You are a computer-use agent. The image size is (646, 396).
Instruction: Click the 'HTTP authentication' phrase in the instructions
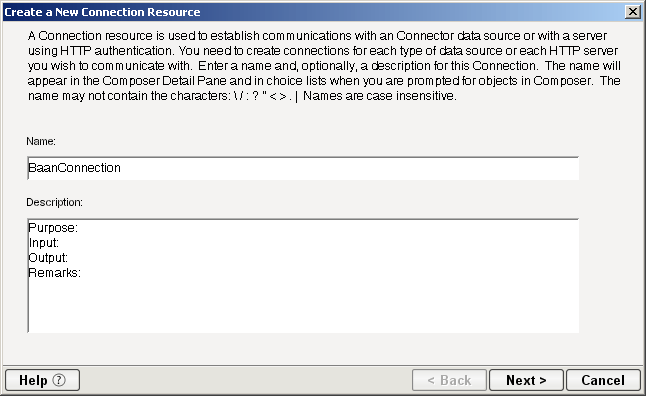(x=116, y=51)
